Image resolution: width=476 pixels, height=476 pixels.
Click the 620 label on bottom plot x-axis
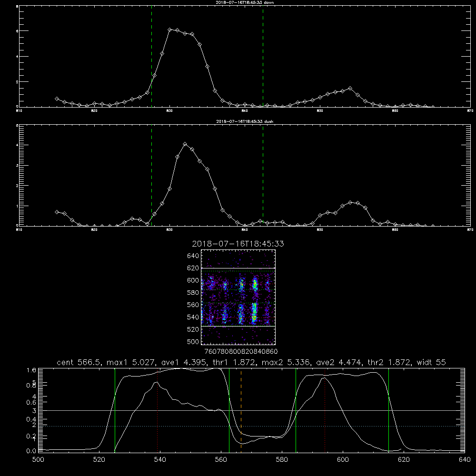404,460
